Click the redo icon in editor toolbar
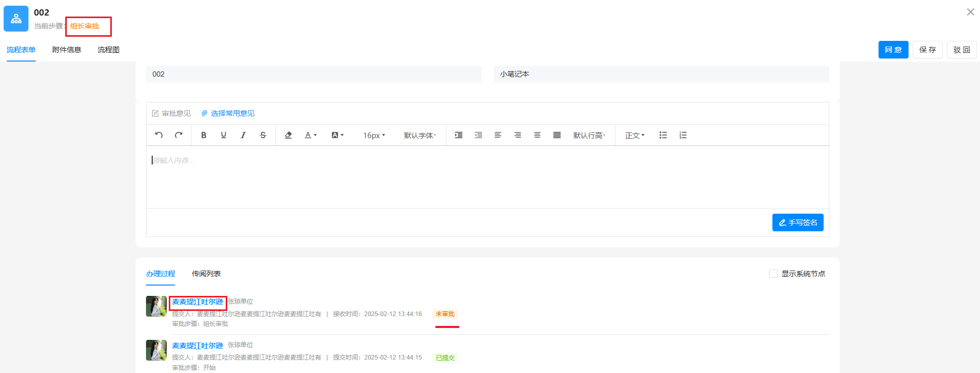 pos(179,135)
